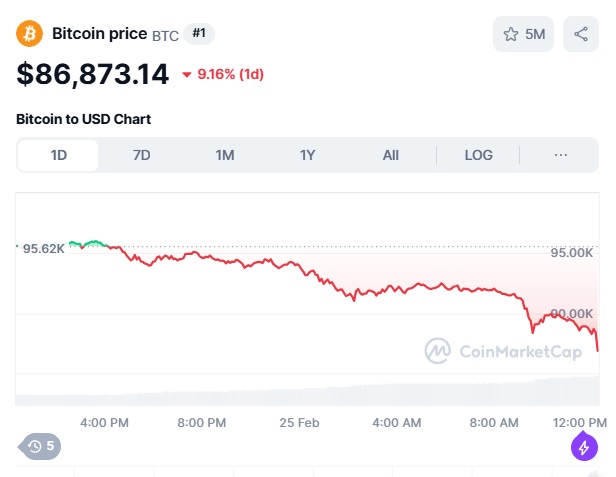
Task: Click the CoinMarketCap watermark logo
Action: (x=503, y=350)
